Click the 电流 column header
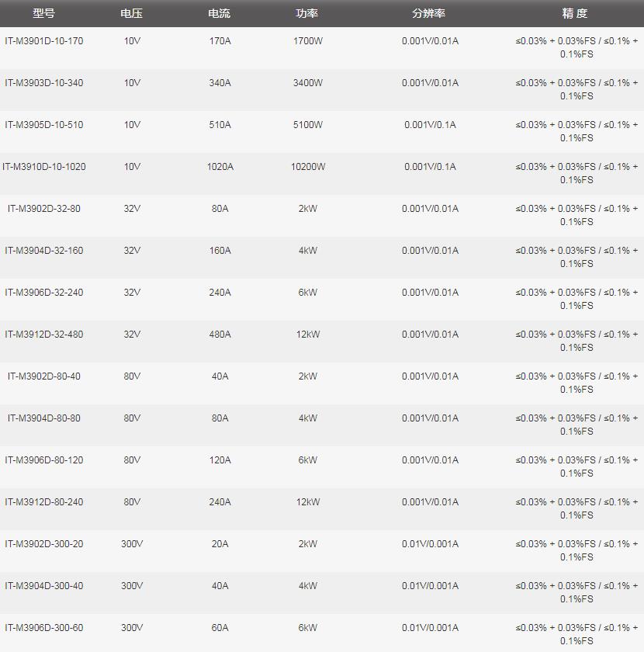Screen dimensions: 644x652 [x=220, y=13]
